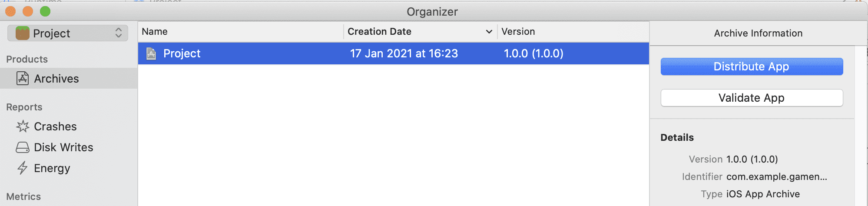The height and width of the screenshot is (206, 868).
Task: Click the Creation Date column header
Action: [x=379, y=32]
